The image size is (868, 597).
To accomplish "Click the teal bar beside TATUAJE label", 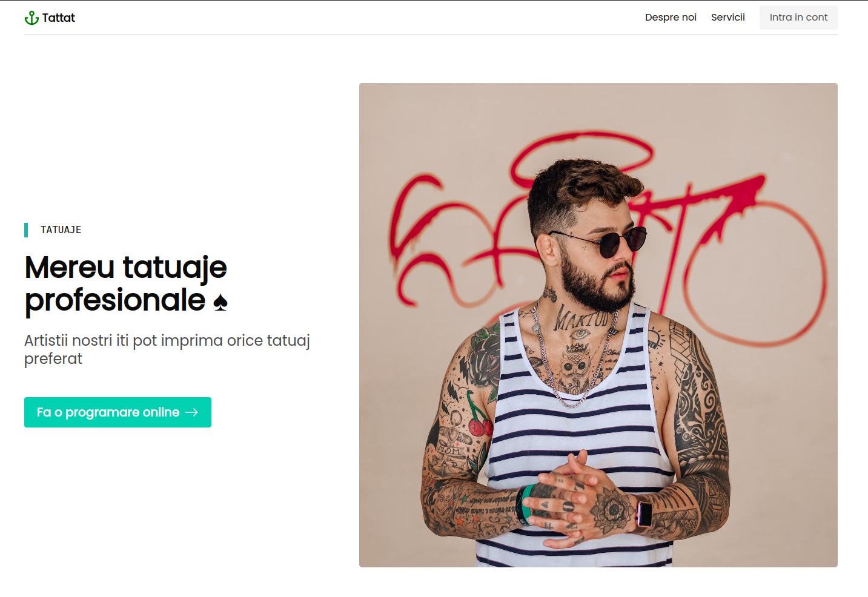I will 26,230.
